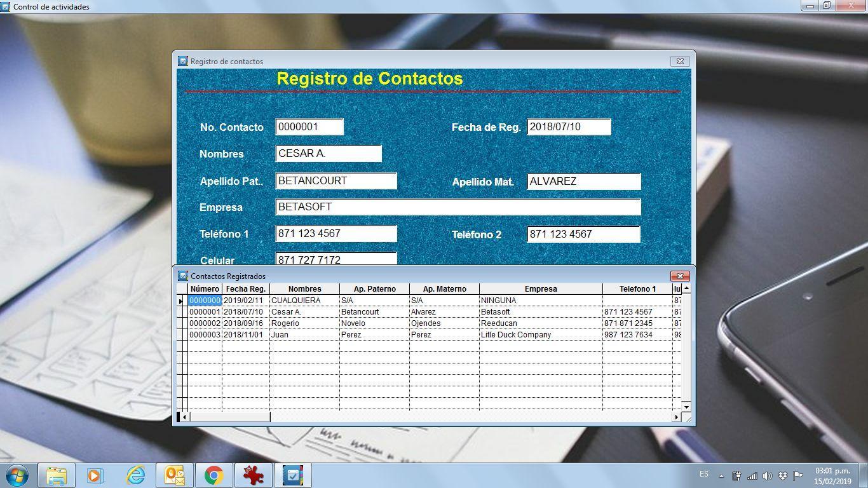This screenshot has height=488, width=868.
Task: Open the red gecko app taskbar icon
Action: click(x=254, y=475)
